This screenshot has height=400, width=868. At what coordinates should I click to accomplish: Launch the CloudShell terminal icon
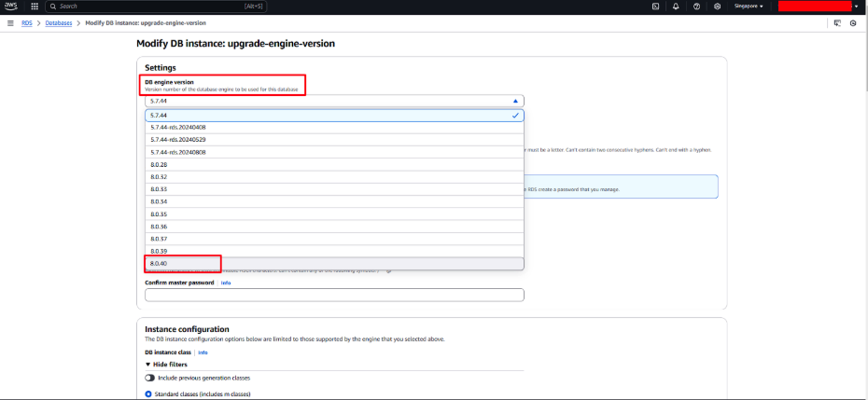click(x=655, y=7)
